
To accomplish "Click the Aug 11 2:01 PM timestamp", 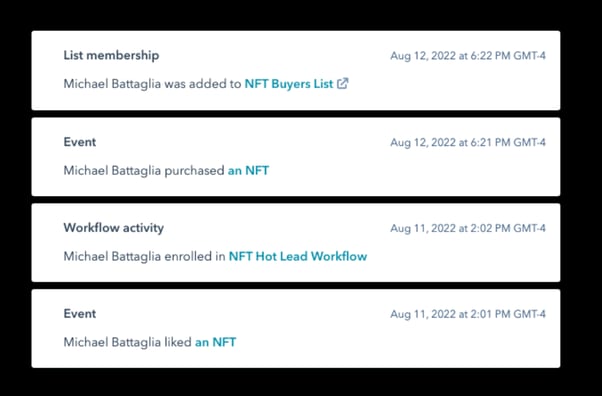I will coord(468,314).
